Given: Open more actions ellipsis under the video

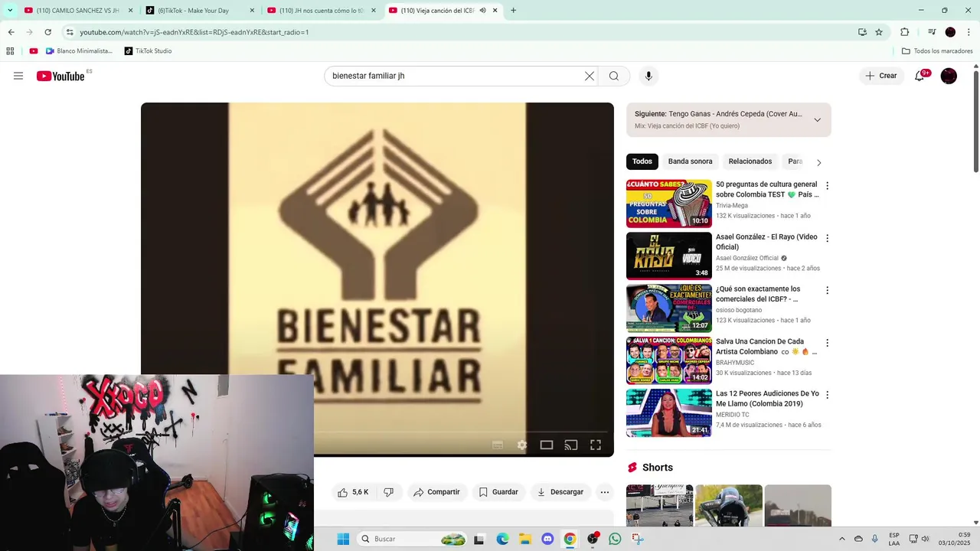Looking at the screenshot, I should coord(605,492).
